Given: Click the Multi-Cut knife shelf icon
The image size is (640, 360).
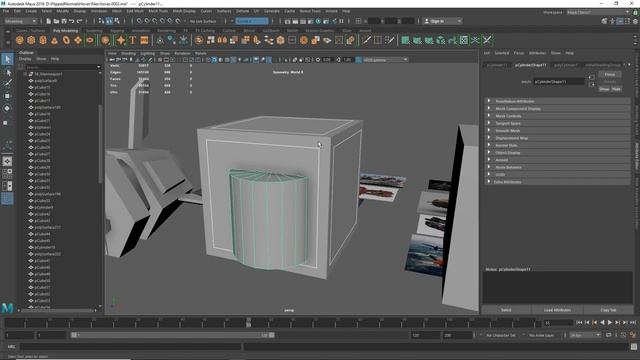Looking at the screenshot, I should click(366, 40).
